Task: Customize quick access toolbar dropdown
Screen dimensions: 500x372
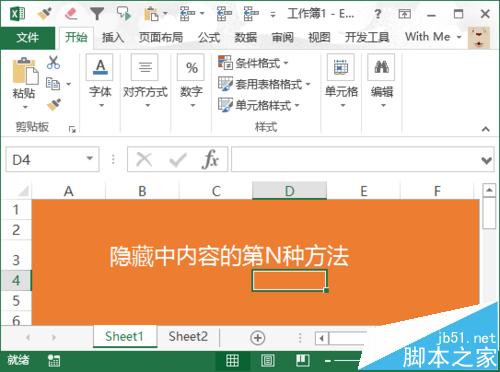Action: [273, 15]
